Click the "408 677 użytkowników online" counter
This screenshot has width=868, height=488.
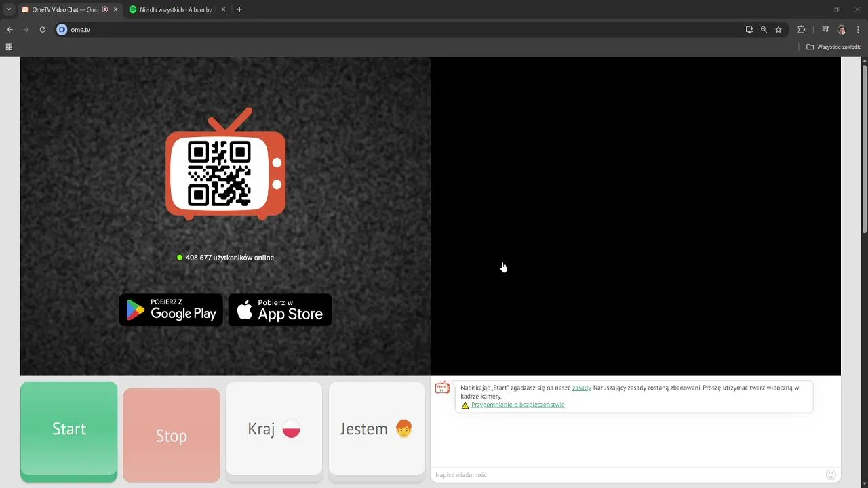point(226,258)
